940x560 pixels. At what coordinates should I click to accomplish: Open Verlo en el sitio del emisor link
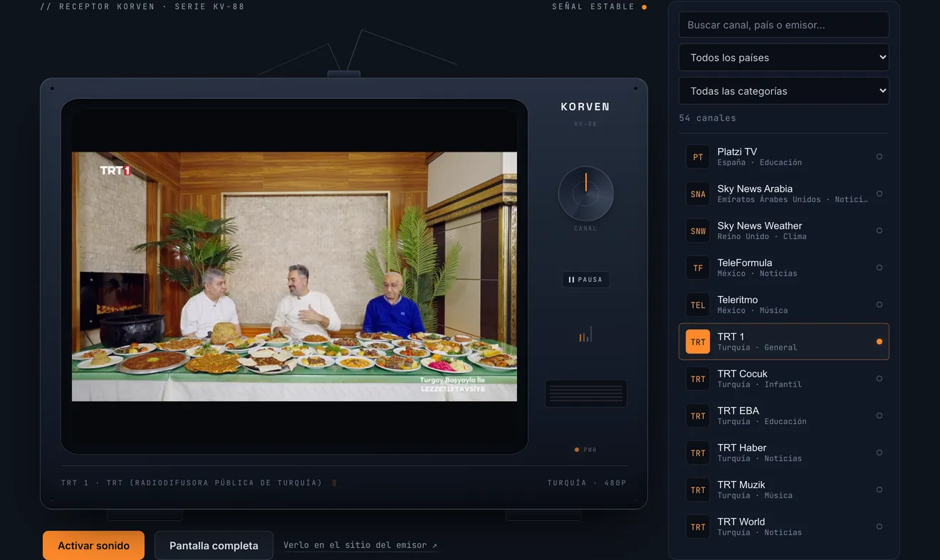pyautogui.click(x=360, y=545)
